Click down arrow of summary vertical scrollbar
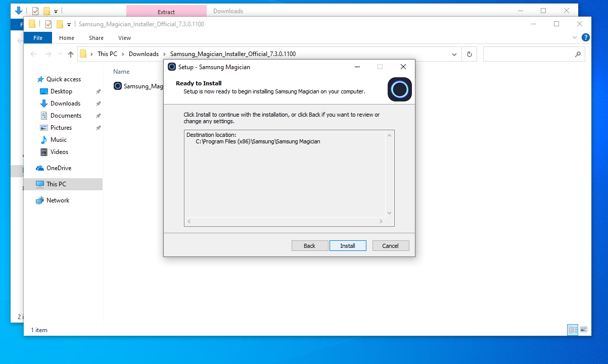Image resolution: width=608 pixels, height=364 pixels. [389, 213]
